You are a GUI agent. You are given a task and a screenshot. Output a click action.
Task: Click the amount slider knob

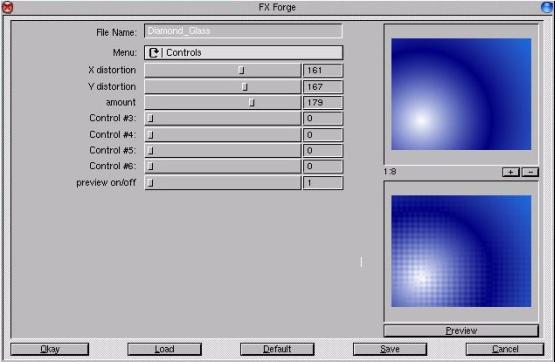(251, 103)
